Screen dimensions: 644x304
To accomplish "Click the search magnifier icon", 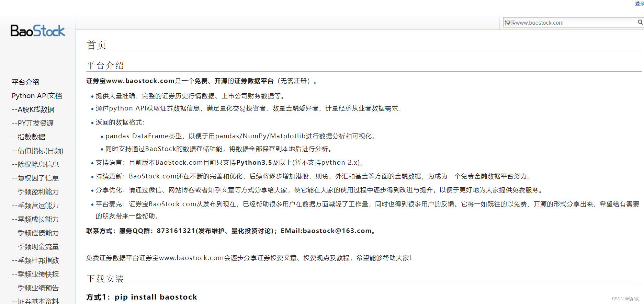I will [x=640, y=22].
